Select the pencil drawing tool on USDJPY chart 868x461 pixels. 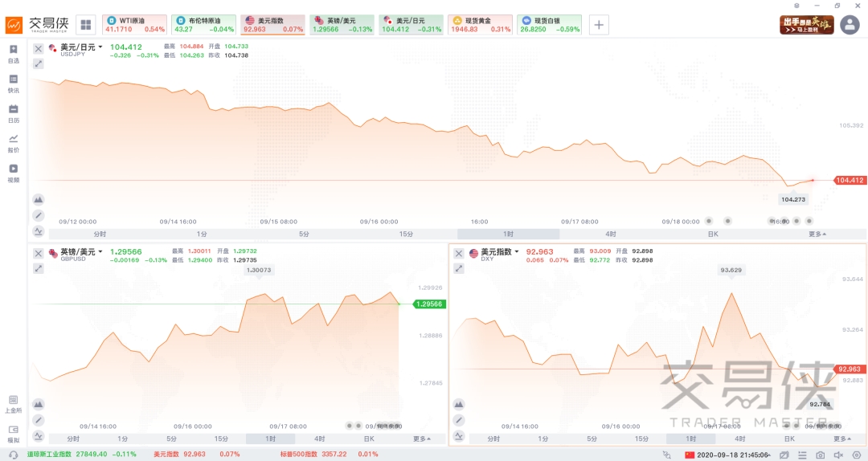pyautogui.click(x=38, y=215)
